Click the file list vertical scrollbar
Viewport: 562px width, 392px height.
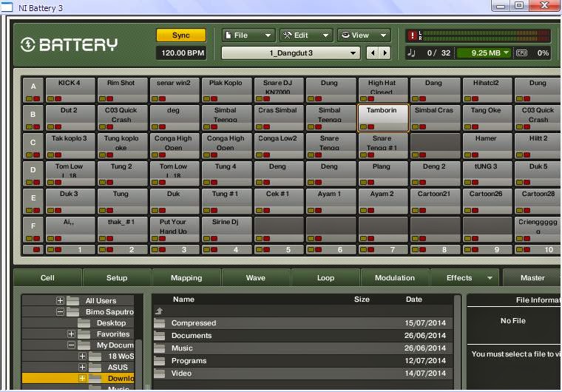tap(457, 341)
